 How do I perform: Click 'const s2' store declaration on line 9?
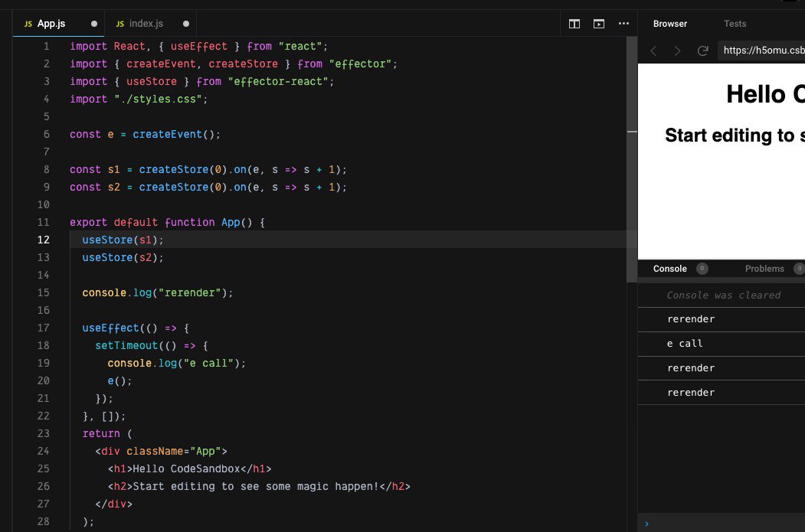tap(94, 188)
